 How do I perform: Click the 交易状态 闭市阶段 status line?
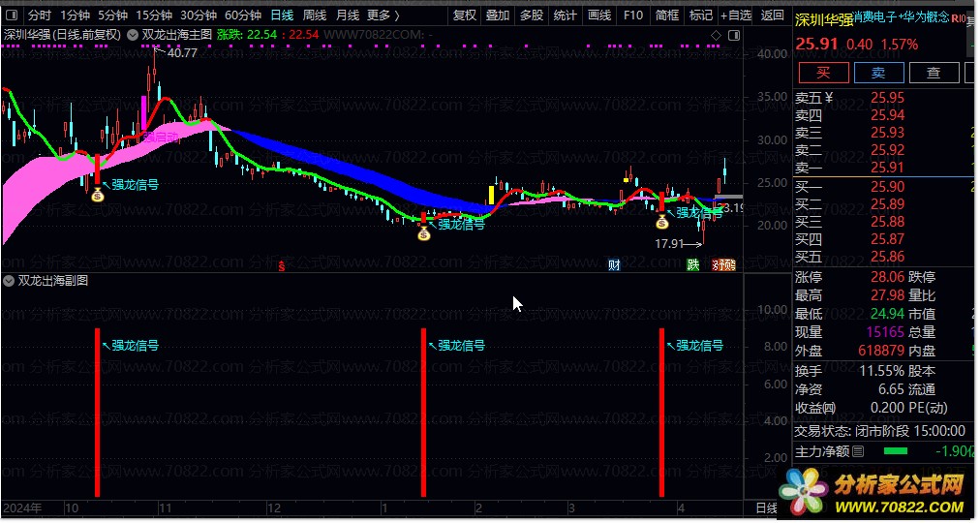(880, 431)
